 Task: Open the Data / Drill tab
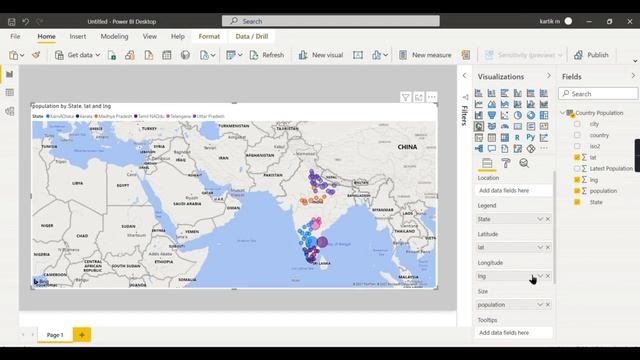tap(252, 36)
